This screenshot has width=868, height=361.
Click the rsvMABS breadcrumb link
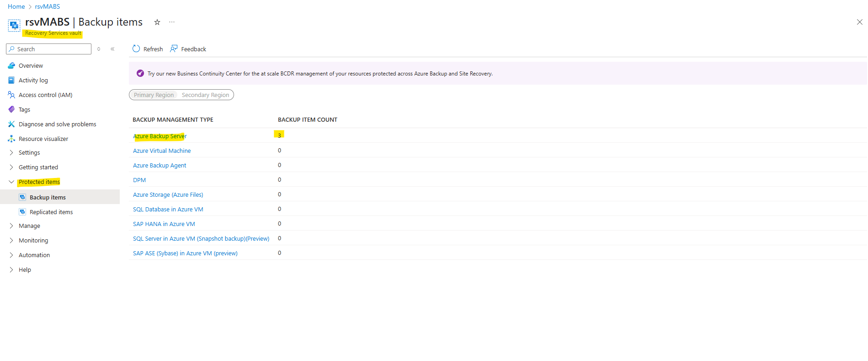click(48, 6)
